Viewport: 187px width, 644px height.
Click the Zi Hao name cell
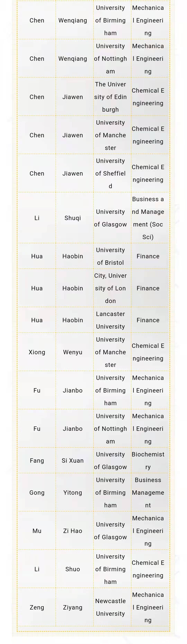click(x=73, y=531)
